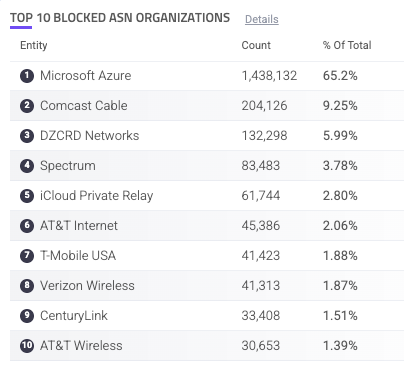Click rank 10 badge beside AT&T Wireless
This screenshot has width=413, height=369.
pos(27,346)
